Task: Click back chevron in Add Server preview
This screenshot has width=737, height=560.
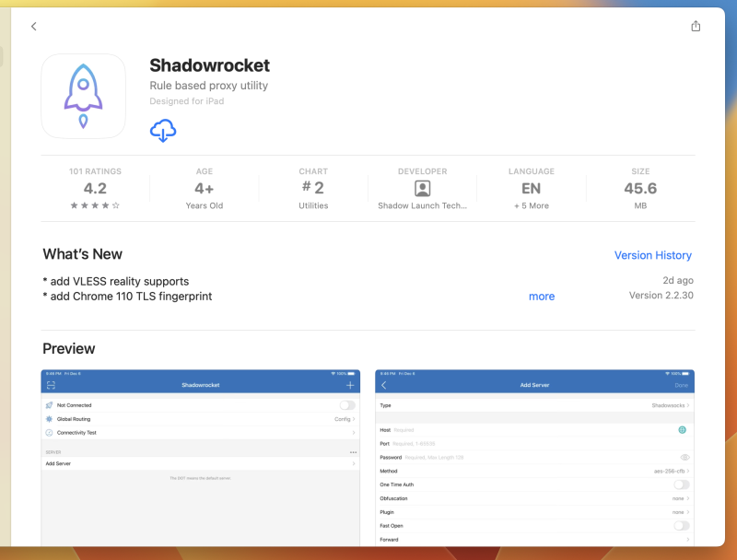Action: click(383, 385)
